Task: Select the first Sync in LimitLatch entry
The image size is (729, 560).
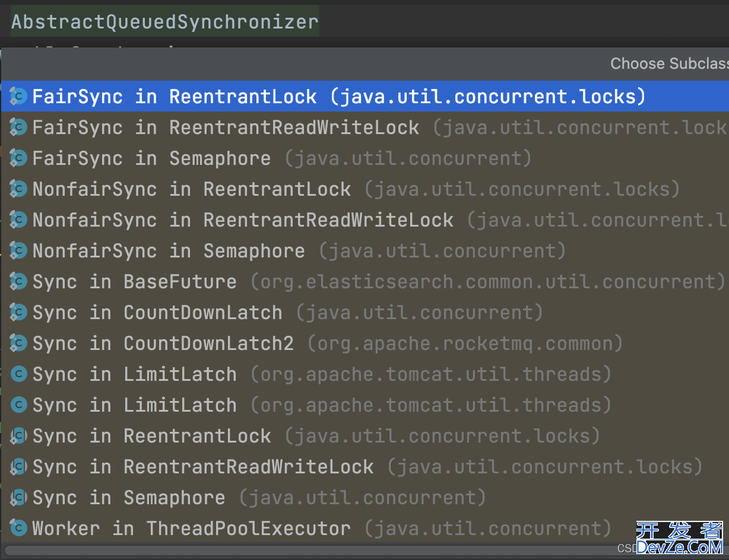Action: 134,374
